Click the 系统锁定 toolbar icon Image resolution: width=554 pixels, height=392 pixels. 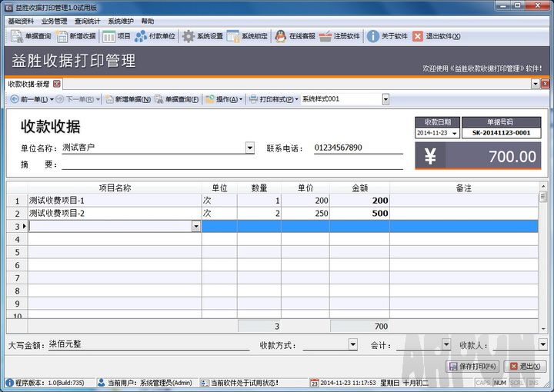click(x=247, y=36)
